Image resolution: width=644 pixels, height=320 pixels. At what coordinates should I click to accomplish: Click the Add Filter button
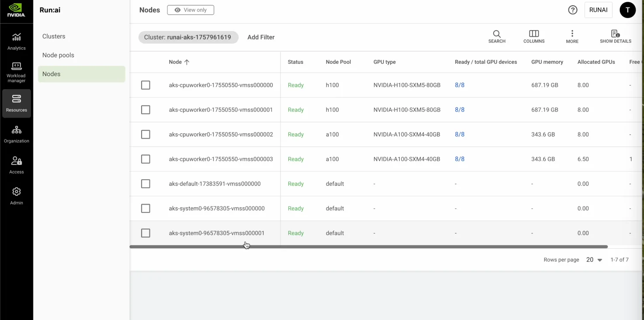(x=261, y=37)
